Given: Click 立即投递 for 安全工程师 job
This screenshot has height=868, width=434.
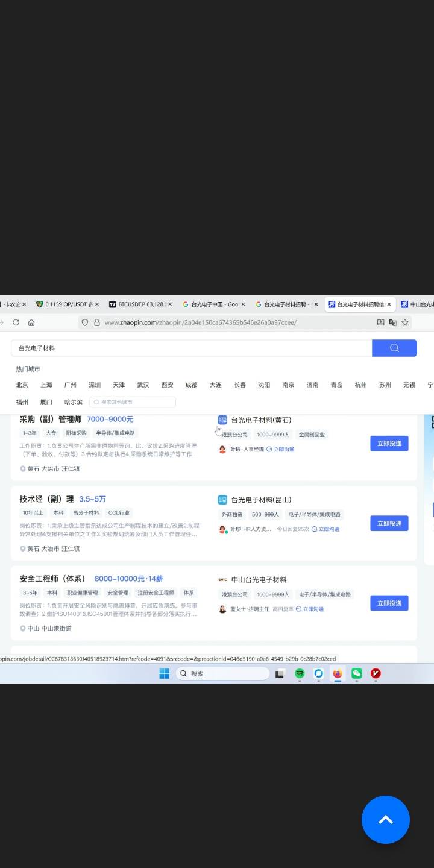Looking at the screenshot, I should pyautogui.click(x=389, y=603).
